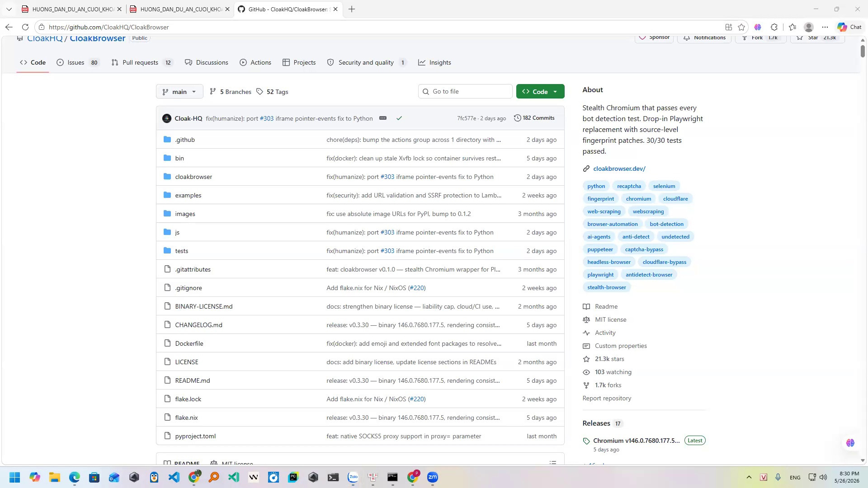Image resolution: width=868 pixels, height=488 pixels.
Task: Open the 182 Commits history link
Action: pyautogui.click(x=534, y=118)
